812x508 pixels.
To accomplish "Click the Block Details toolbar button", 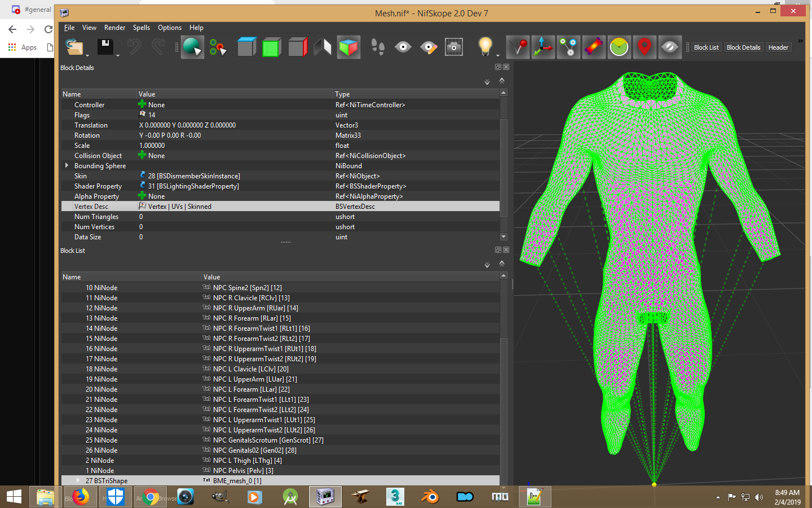I will click(744, 47).
